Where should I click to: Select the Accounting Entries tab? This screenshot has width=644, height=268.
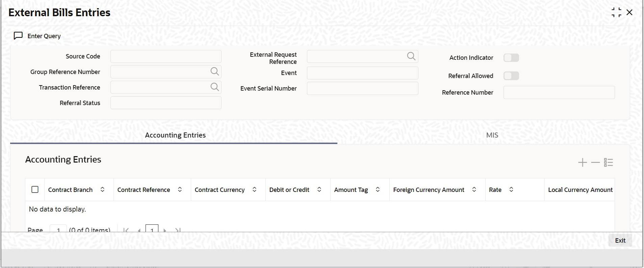(175, 135)
